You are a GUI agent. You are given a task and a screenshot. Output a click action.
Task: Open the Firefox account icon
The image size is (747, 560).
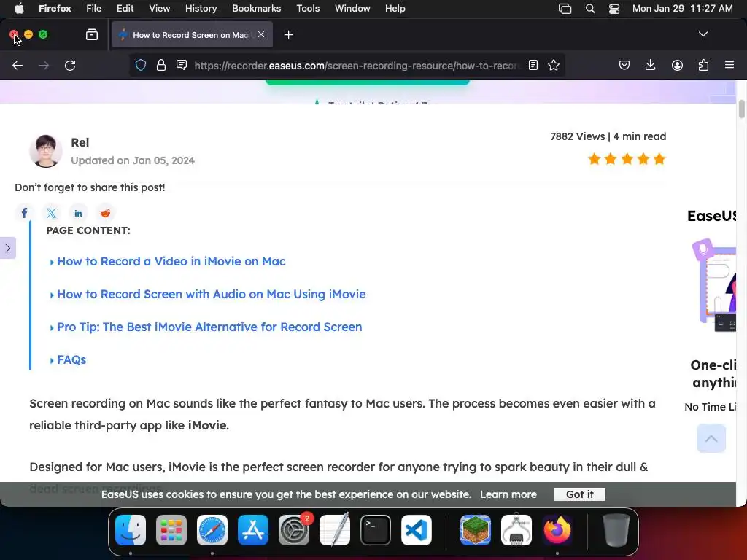677,65
